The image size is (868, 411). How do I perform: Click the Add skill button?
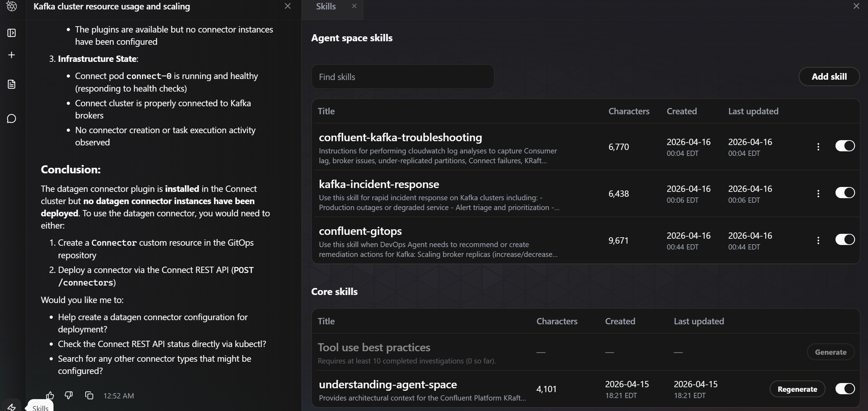tap(829, 77)
